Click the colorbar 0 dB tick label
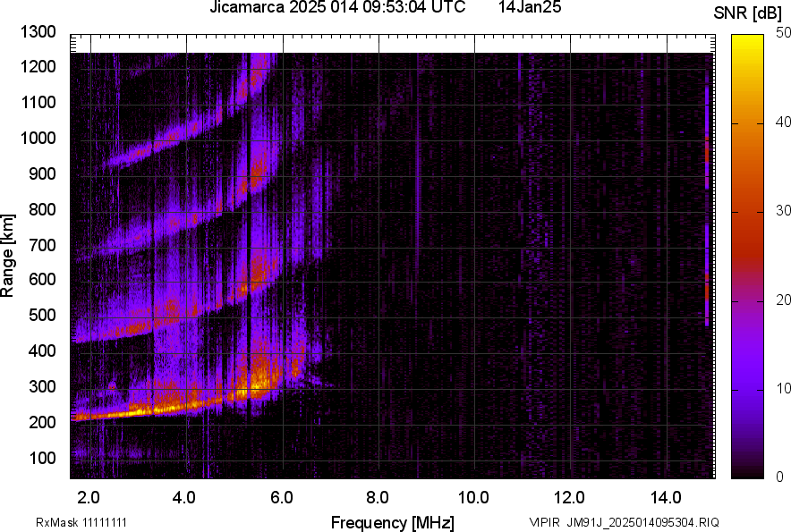Screen dimensions: 791x532 (x=780, y=477)
